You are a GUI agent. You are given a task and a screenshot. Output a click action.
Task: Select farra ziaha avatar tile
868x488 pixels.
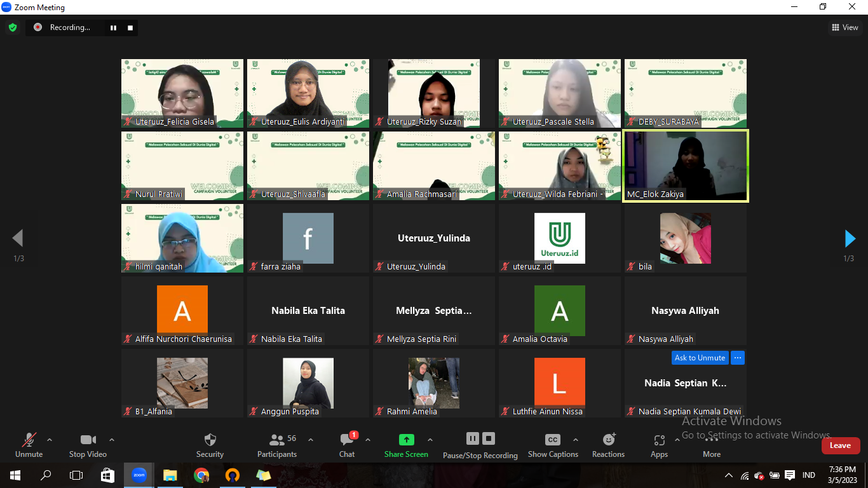point(308,238)
